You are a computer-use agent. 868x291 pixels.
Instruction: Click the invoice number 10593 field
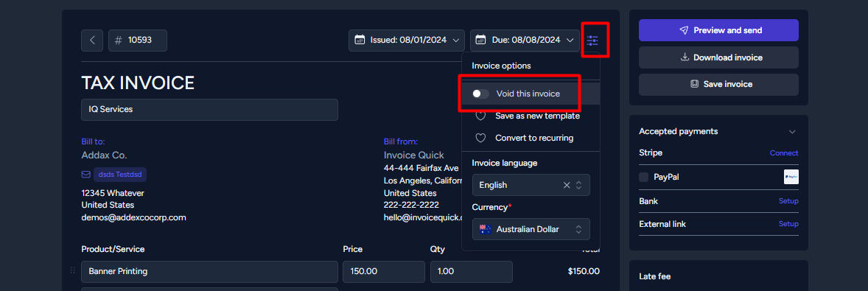coord(138,41)
